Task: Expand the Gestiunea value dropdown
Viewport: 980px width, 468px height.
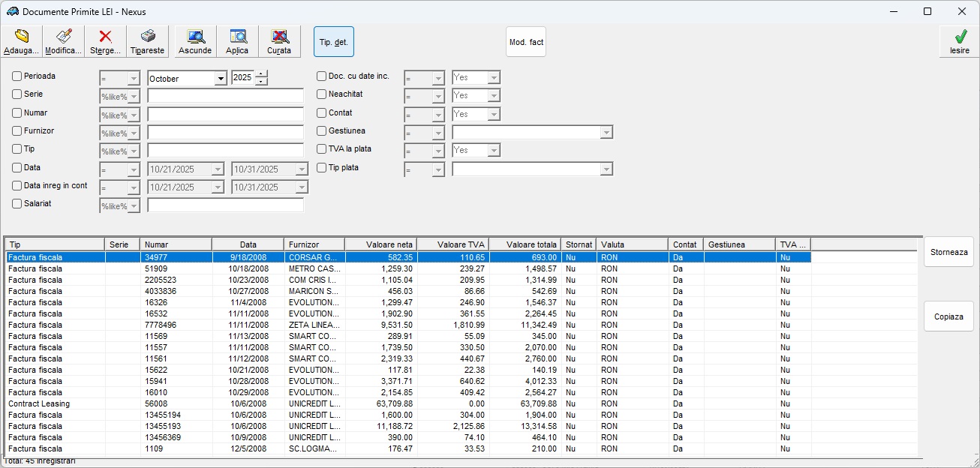Action: (606, 133)
